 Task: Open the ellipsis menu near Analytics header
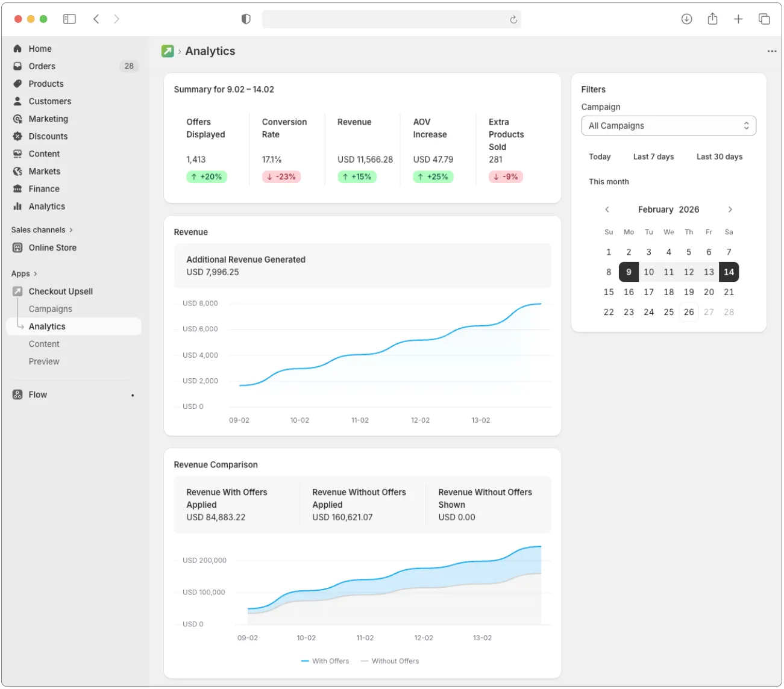[772, 51]
